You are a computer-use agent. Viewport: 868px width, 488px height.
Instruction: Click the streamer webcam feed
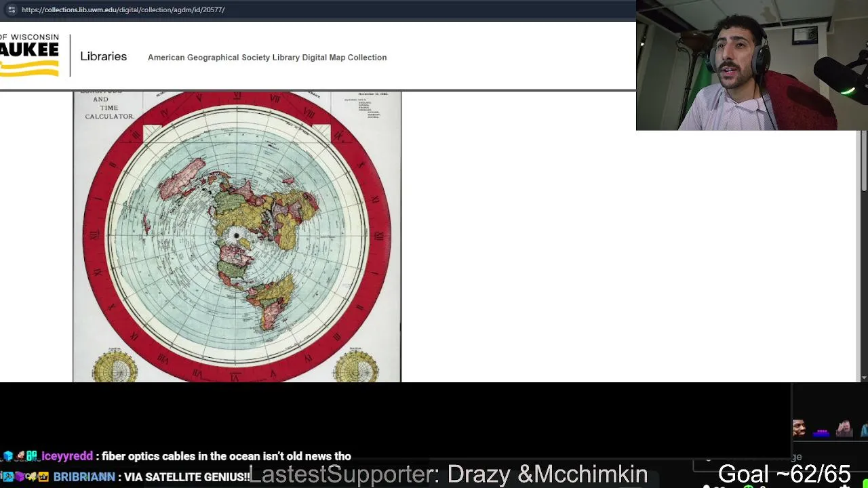(x=752, y=65)
